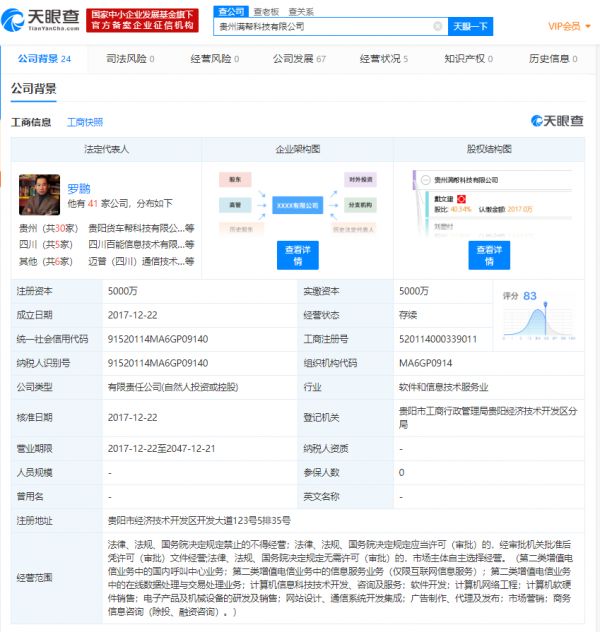Click the company name search field
Viewport: 600px width, 632px height.
[x=320, y=27]
